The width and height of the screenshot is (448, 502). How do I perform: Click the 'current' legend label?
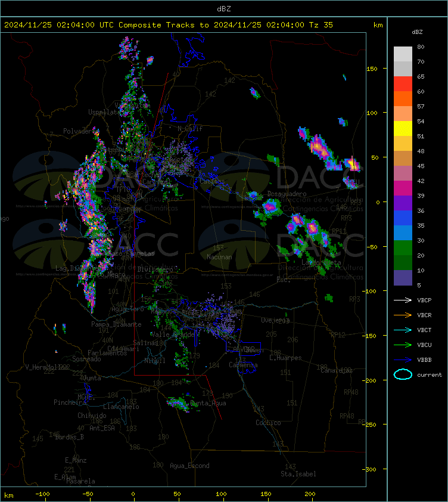(430, 375)
